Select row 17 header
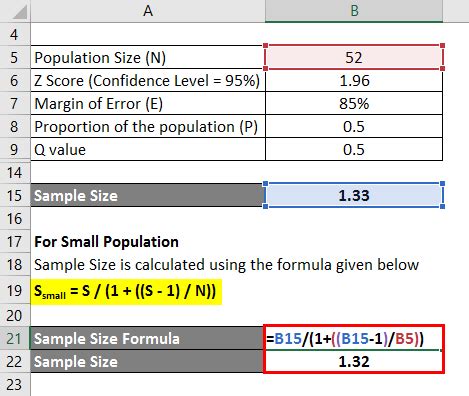The image size is (469, 396). point(15,241)
